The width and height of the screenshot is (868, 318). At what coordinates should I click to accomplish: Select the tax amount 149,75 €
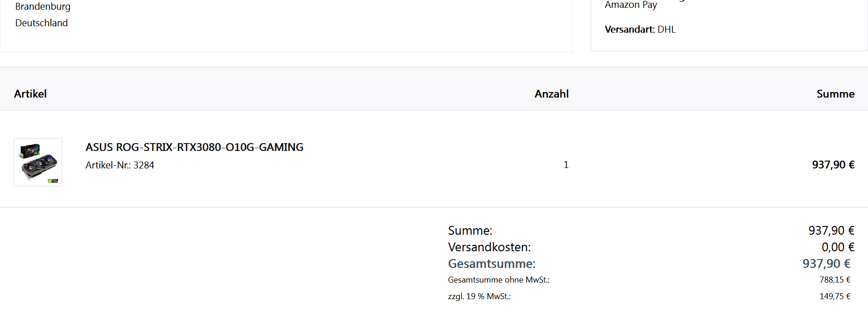[835, 296]
